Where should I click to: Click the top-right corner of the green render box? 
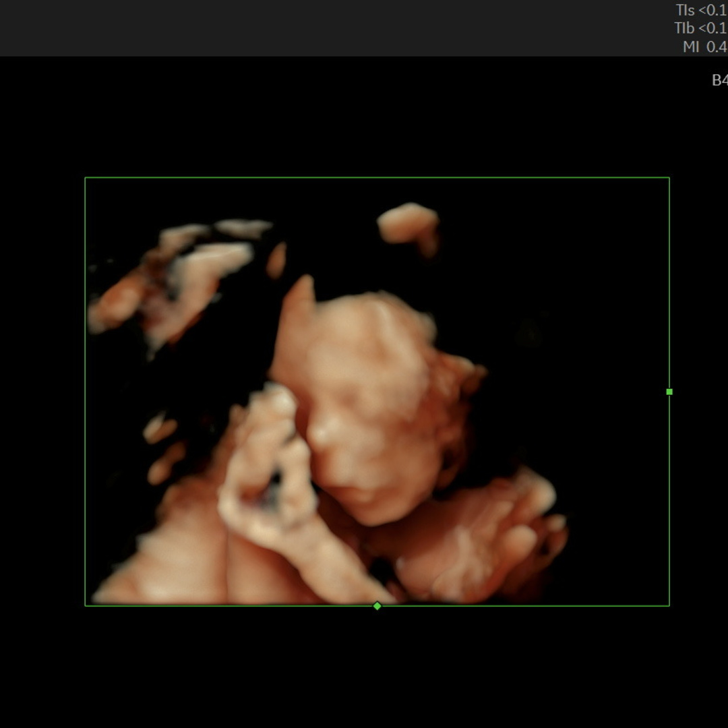point(669,178)
